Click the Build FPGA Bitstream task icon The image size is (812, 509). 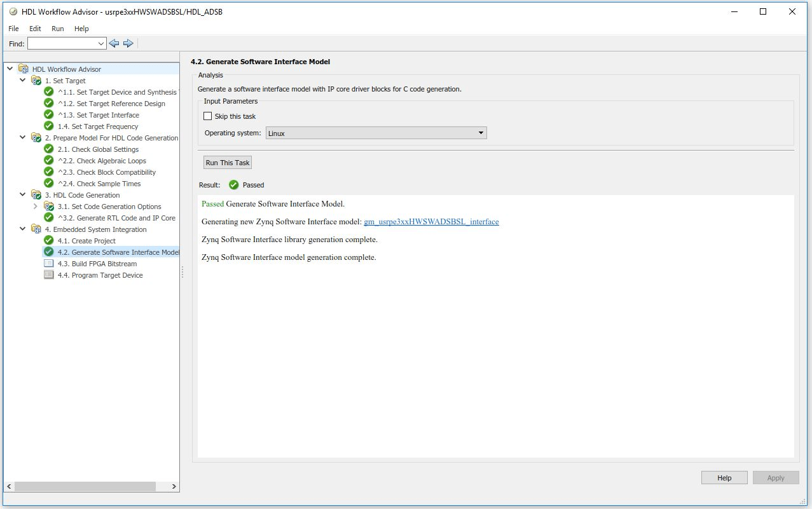(49, 264)
